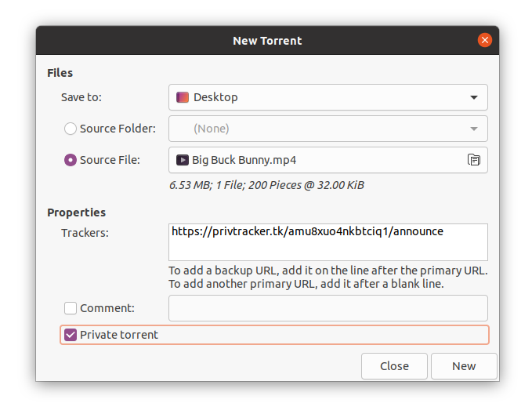Click the file browse icon in Source File field
This screenshot has width=532, height=414.
(473, 160)
